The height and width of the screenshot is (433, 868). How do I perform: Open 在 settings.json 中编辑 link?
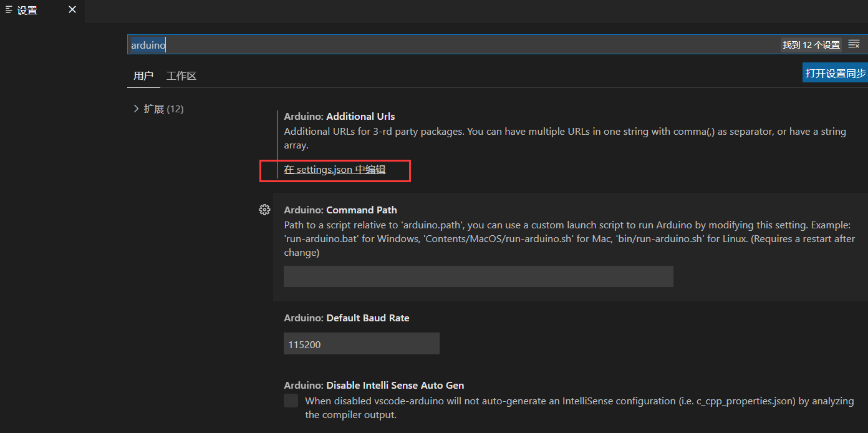point(334,169)
